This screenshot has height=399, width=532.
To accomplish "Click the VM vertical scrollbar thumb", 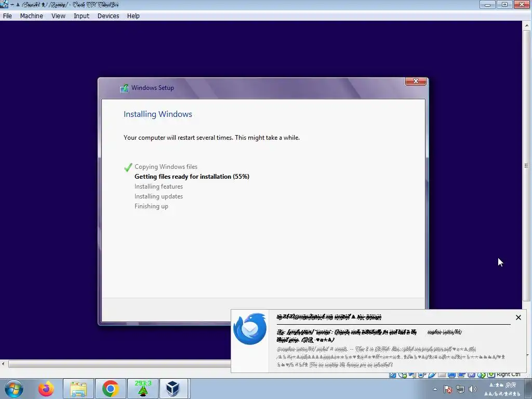I will click(x=526, y=166).
